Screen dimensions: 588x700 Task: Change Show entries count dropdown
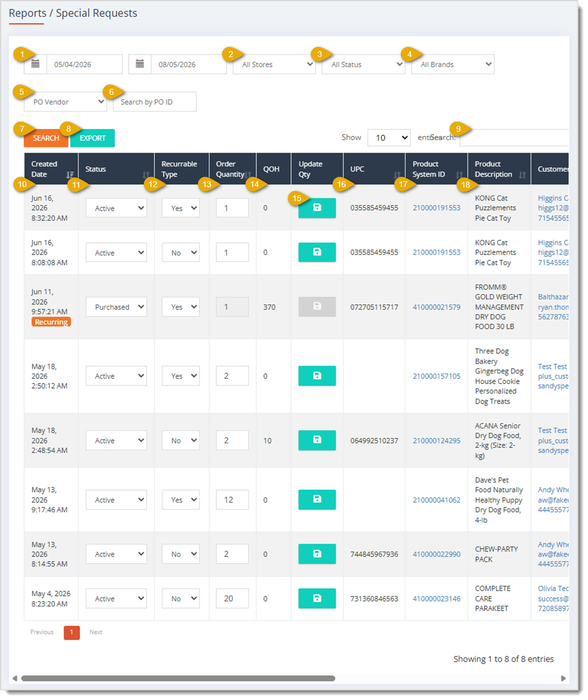[x=389, y=138]
